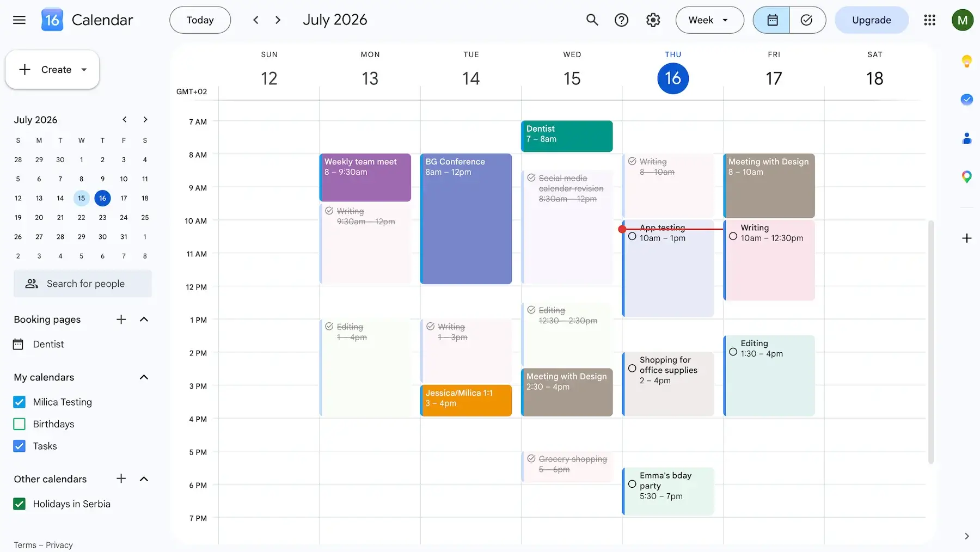Switch to Tasks view icon
Screen dimensions: 980x552
[x=807, y=20]
